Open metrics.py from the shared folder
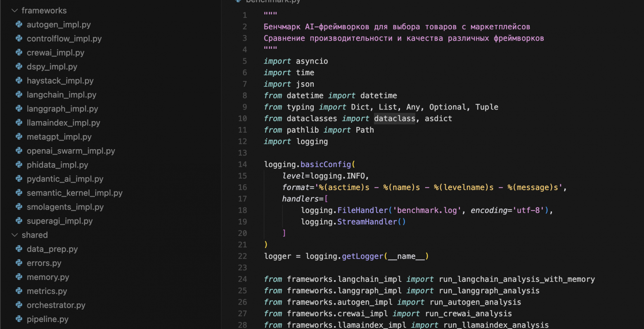Screen dimensions: 644x329 click(x=47, y=291)
